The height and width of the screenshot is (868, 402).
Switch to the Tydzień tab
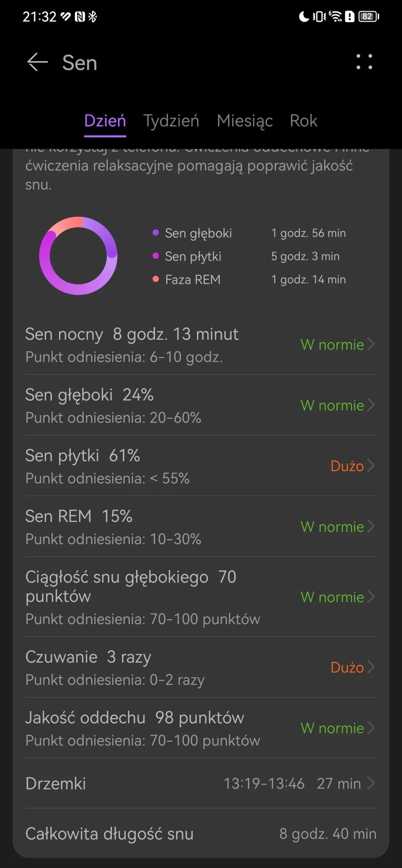171,121
